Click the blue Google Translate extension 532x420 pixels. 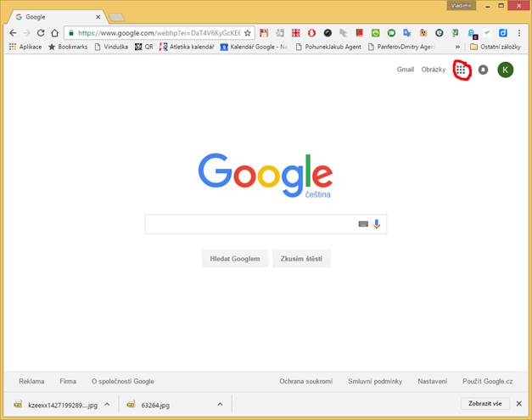(407, 33)
